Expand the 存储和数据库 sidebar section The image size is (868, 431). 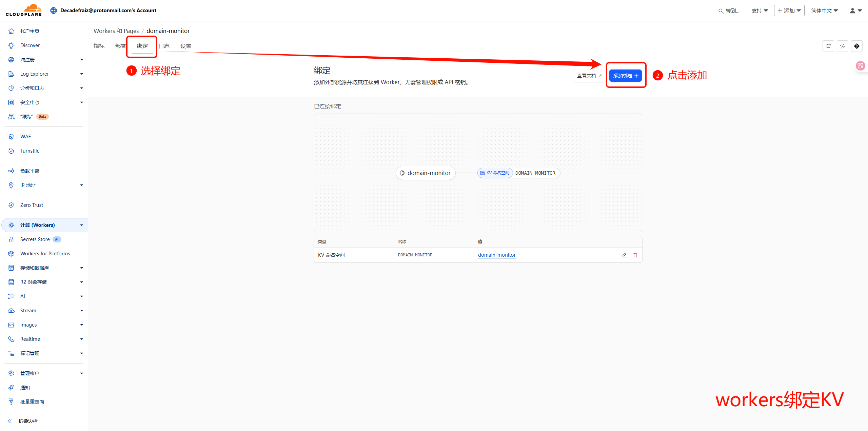tap(82, 268)
